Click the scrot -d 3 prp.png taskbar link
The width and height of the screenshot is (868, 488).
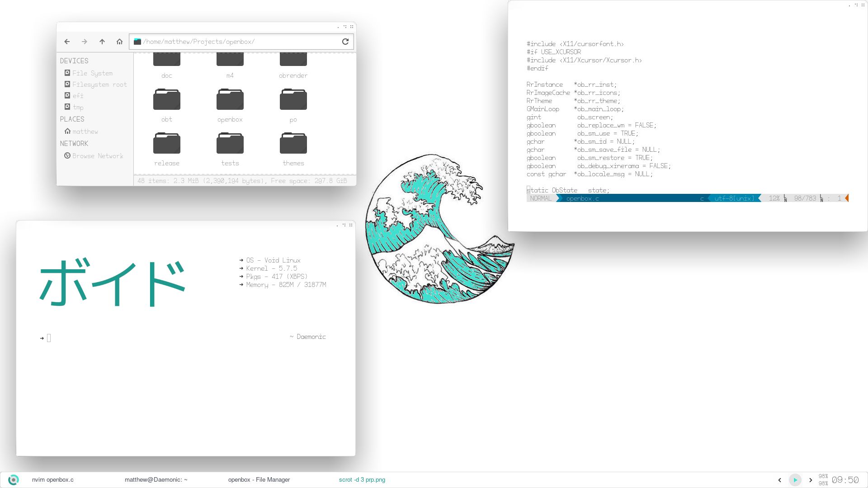(x=361, y=479)
